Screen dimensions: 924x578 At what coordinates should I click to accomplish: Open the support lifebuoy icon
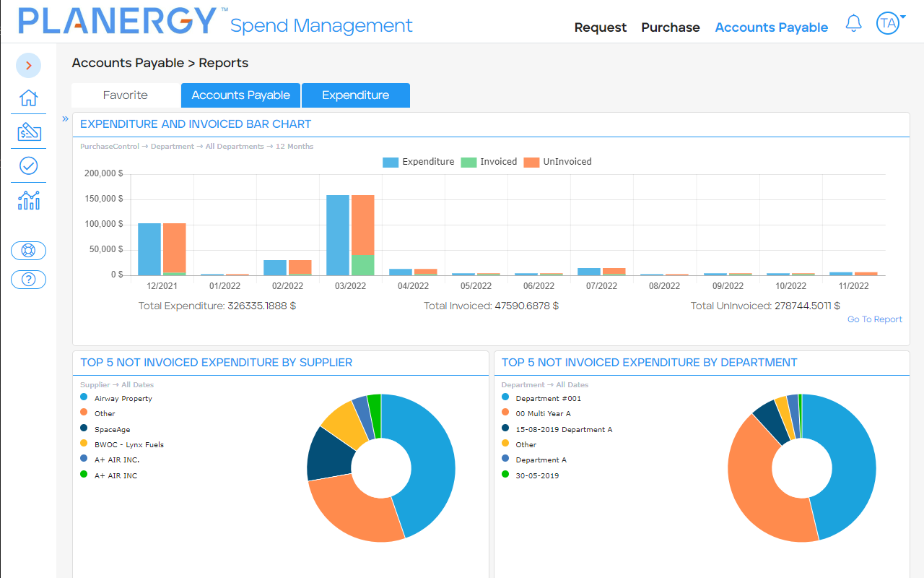(x=28, y=251)
